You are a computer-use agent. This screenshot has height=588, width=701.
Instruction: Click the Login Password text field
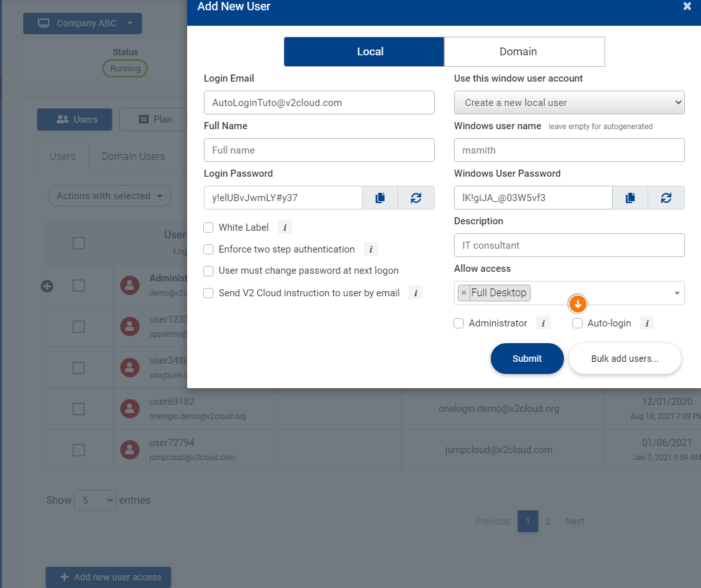(283, 197)
